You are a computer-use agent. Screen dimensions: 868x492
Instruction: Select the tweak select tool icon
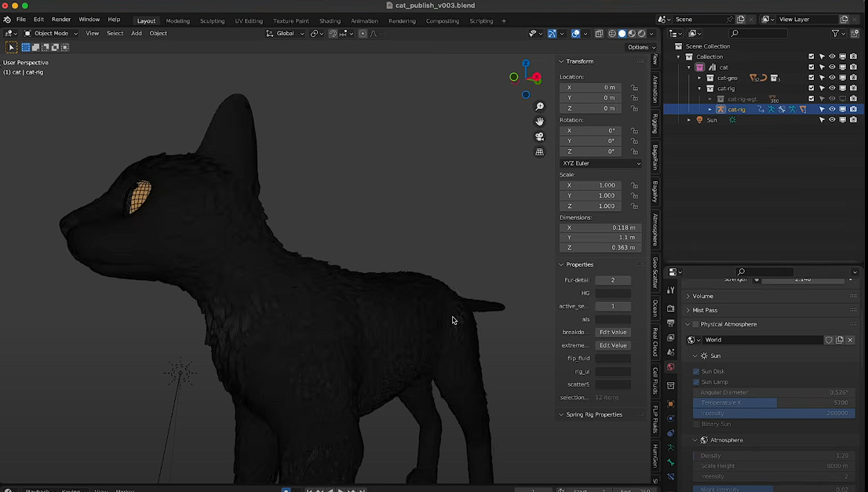pyautogui.click(x=11, y=48)
